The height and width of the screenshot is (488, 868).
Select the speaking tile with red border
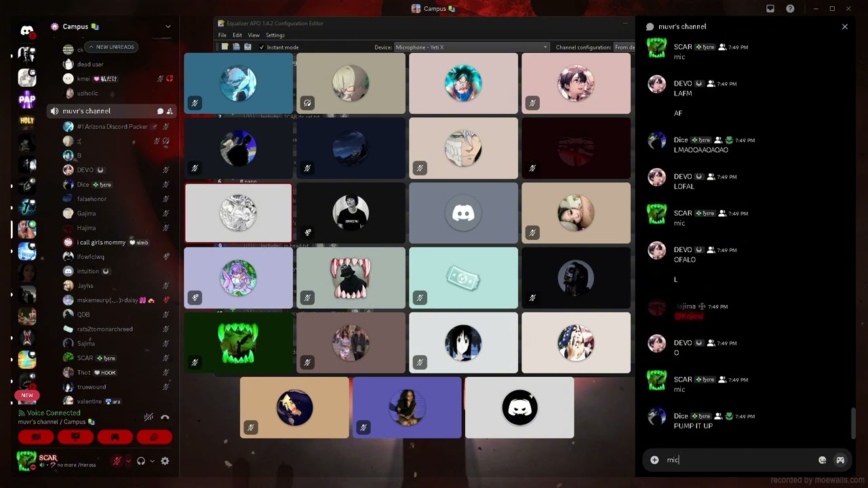pyautogui.click(x=238, y=213)
